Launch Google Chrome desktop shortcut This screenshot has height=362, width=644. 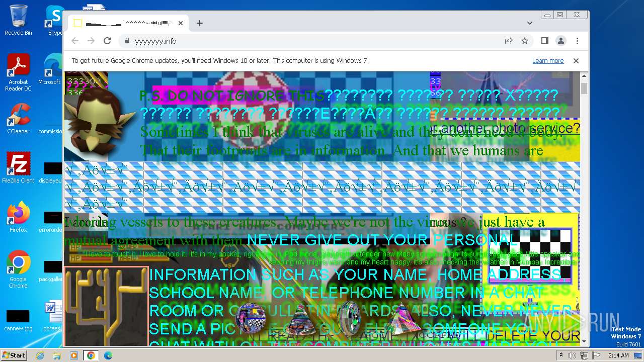[18, 269]
